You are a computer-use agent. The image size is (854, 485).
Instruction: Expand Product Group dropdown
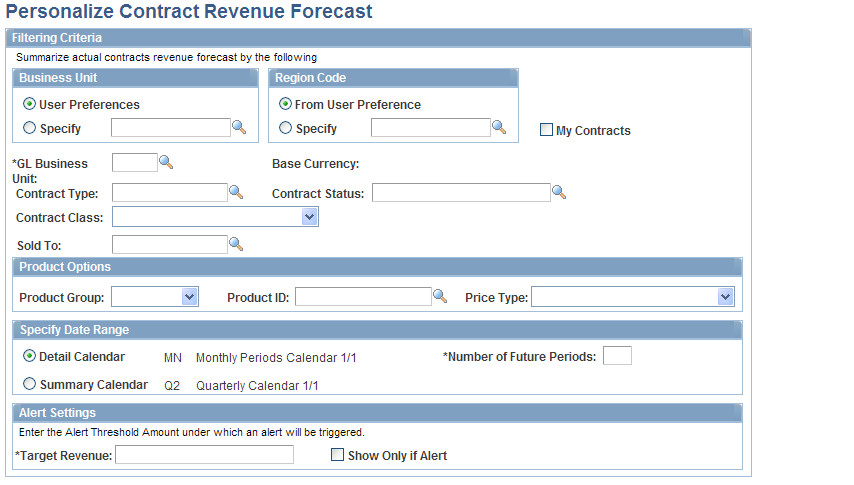click(x=190, y=297)
